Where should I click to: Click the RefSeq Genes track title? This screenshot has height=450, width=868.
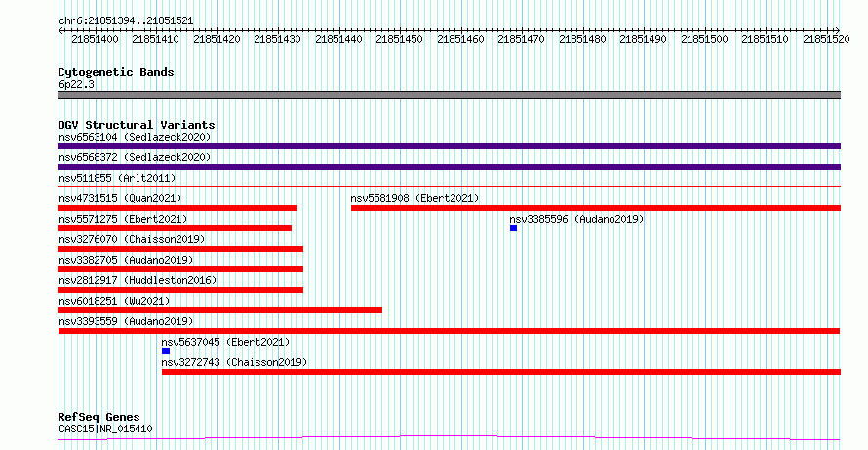[99, 417]
